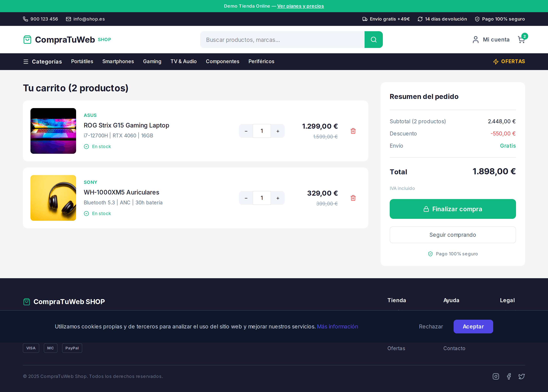Screen dimensions: 548x392
Task: Increase ROG Strix laptop quantity
Action: click(x=278, y=131)
